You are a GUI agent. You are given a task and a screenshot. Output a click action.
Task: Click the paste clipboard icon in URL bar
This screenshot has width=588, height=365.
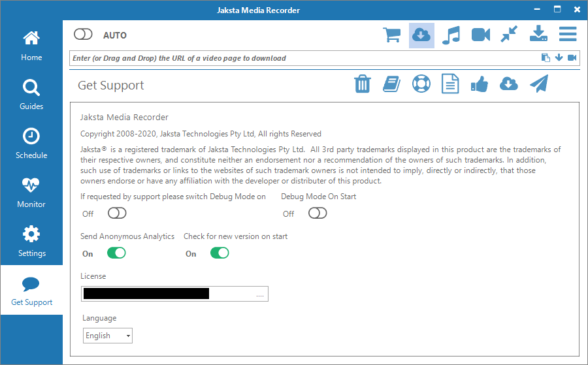(546, 57)
